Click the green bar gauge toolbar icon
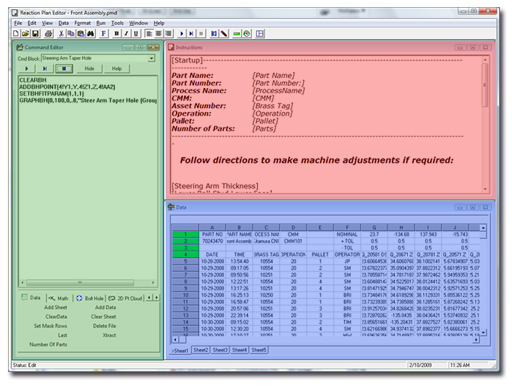Screen dimensions: 512x386 pyautogui.click(x=237, y=34)
